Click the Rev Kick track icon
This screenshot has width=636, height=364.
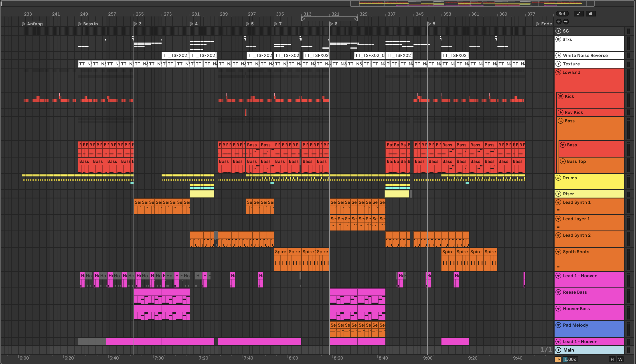pyautogui.click(x=561, y=113)
